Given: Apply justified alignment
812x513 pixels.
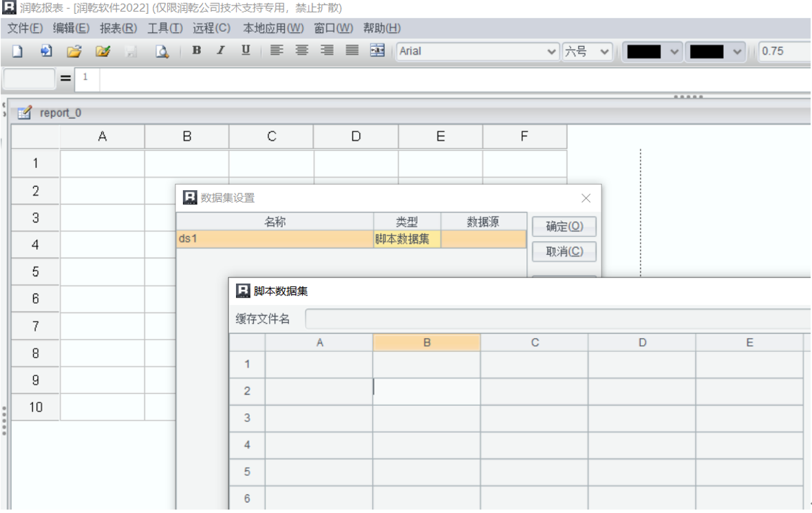Looking at the screenshot, I should 352,50.
